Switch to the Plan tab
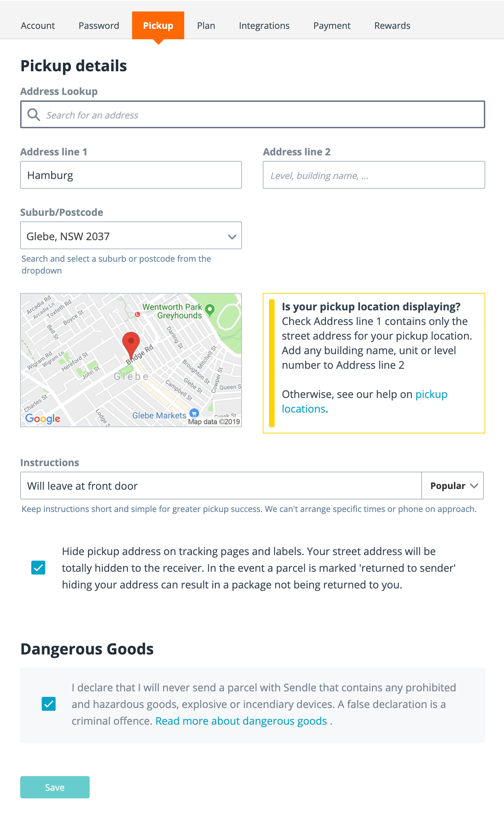Image resolution: width=504 pixels, height=814 pixels. [x=206, y=25]
